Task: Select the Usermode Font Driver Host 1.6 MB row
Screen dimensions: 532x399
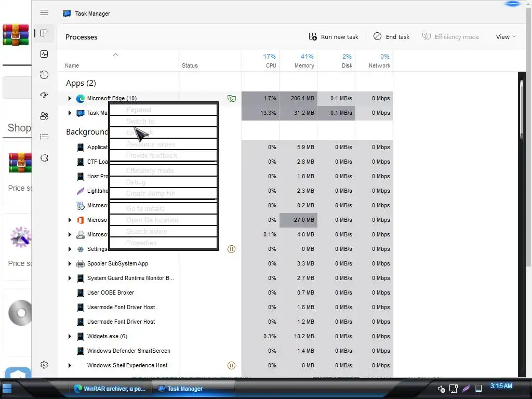Action: (225, 307)
